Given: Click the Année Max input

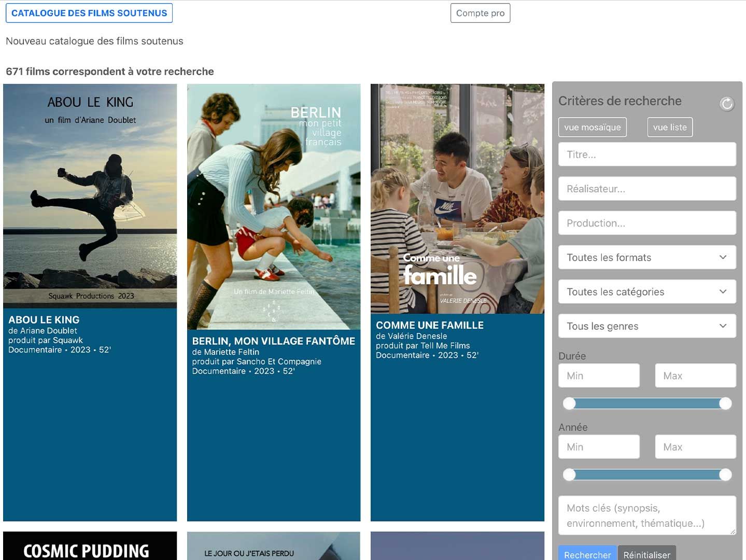Looking at the screenshot, I should click(x=695, y=447).
